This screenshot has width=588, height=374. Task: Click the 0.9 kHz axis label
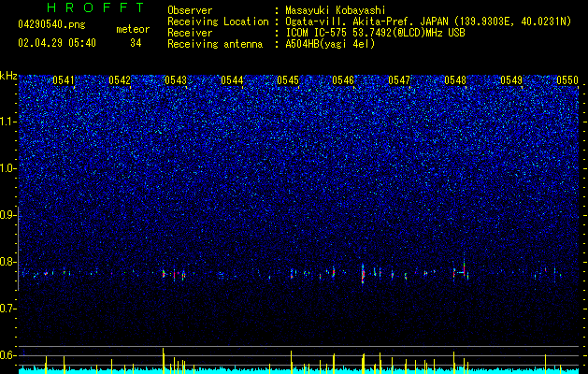click(7, 215)
